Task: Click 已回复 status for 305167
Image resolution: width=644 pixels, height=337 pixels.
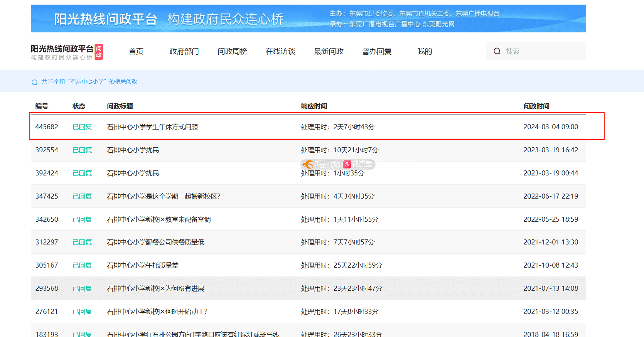Action: 82,265
